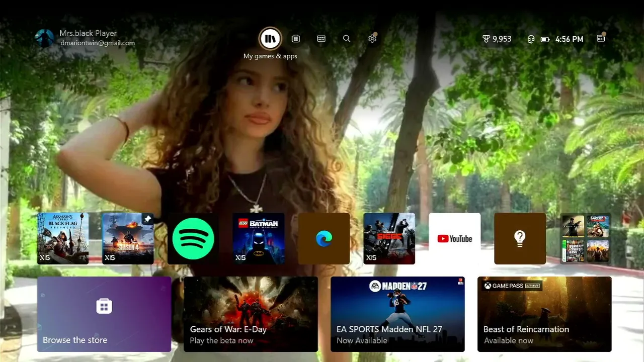This screenshot has height=362, width=644.
Task: Select the dmariontwin@gmail.com account email
Action: 98,43
